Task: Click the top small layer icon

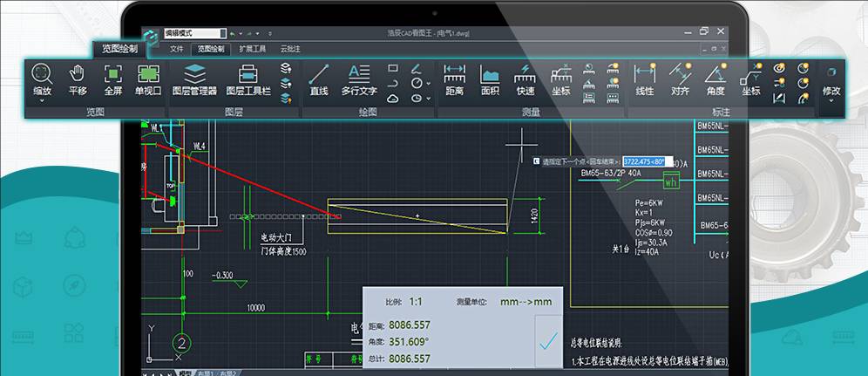Action: pos(286,68)
